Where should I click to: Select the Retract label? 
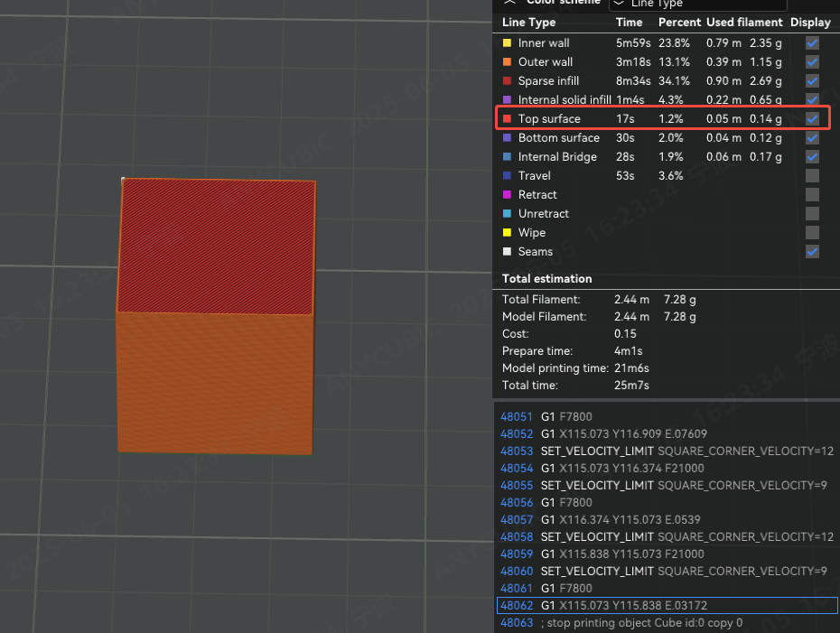pos(537,194)
